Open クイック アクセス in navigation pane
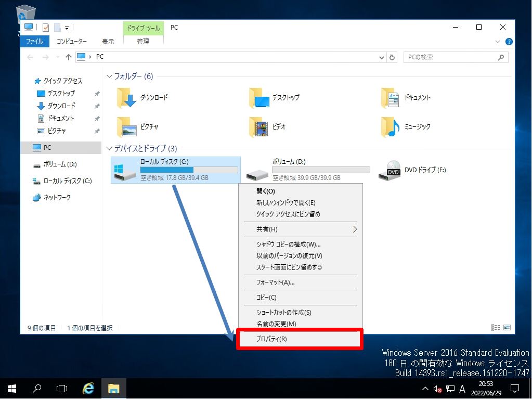This screenshot has width=532, height=399. (x=58, y=81)
